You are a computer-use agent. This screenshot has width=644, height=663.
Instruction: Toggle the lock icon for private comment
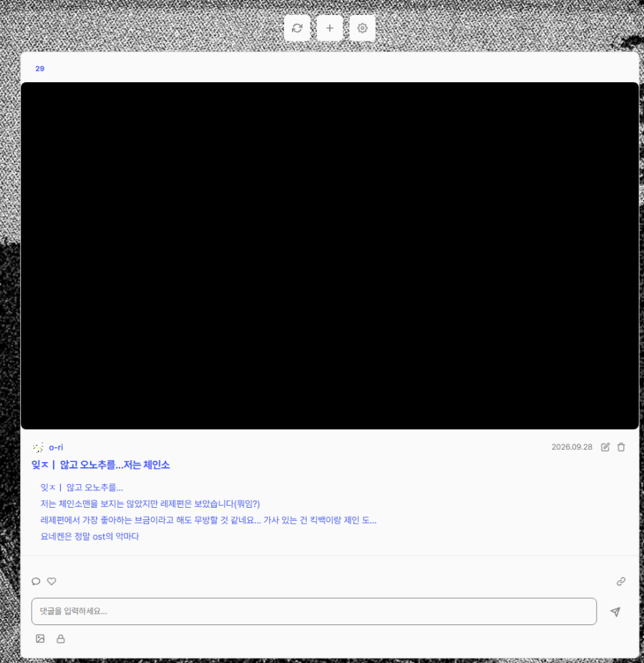tap(61, 639)
